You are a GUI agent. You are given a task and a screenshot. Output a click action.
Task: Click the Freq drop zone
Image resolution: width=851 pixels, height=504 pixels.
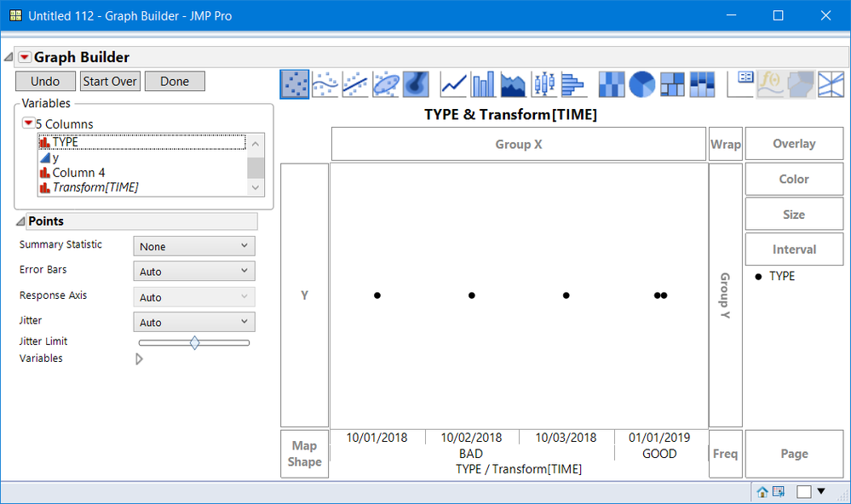(x=725, y=454)
